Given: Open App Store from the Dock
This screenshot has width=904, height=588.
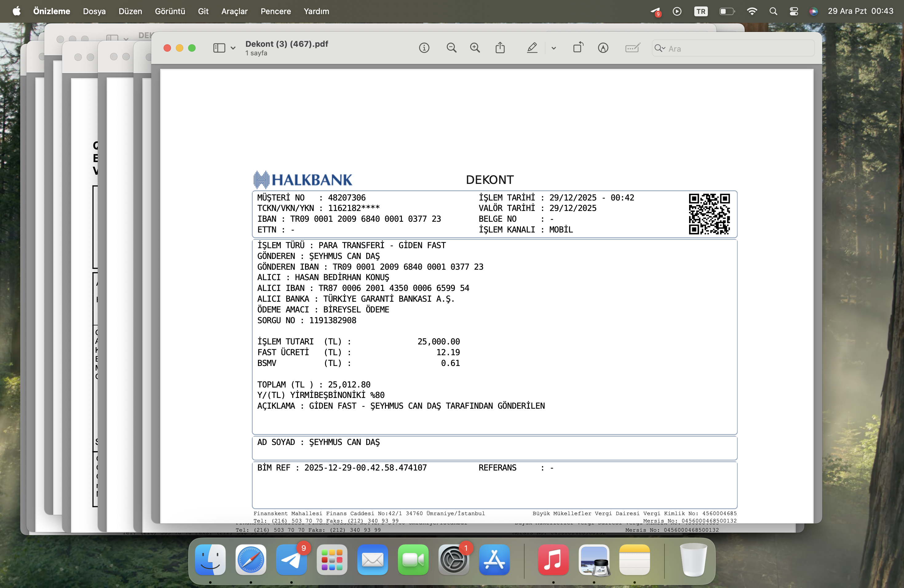Looking at the screenshot, I should point(494,559).
